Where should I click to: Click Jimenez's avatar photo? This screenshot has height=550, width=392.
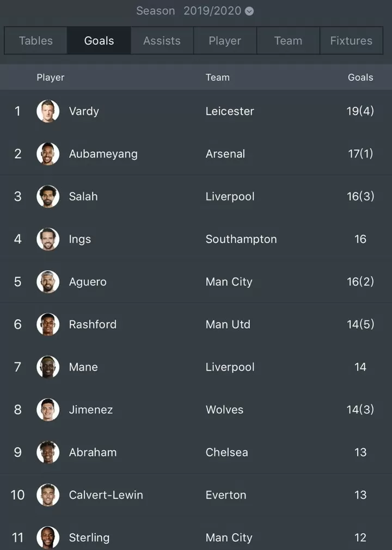coord(48,409)
